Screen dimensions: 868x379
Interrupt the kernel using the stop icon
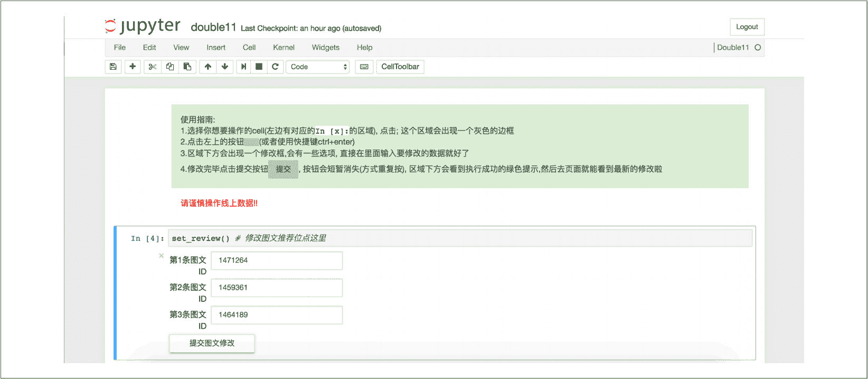[x=259, y=67]
